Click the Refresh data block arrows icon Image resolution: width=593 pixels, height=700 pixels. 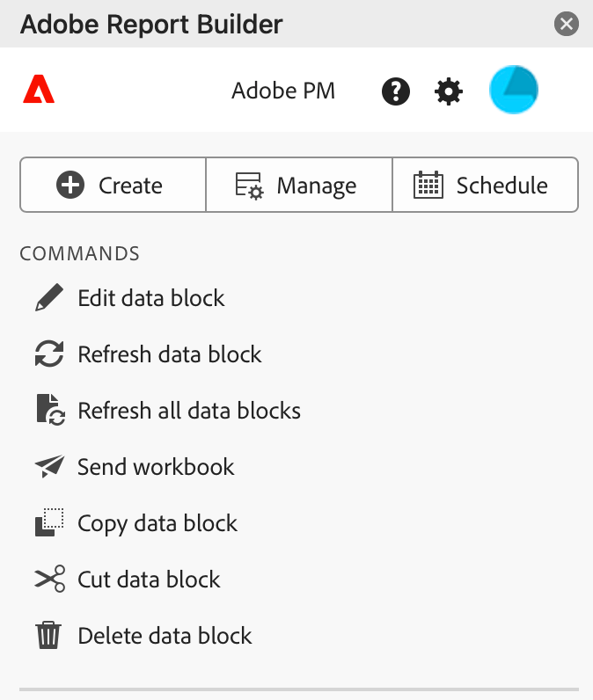(x=49, y=354)
